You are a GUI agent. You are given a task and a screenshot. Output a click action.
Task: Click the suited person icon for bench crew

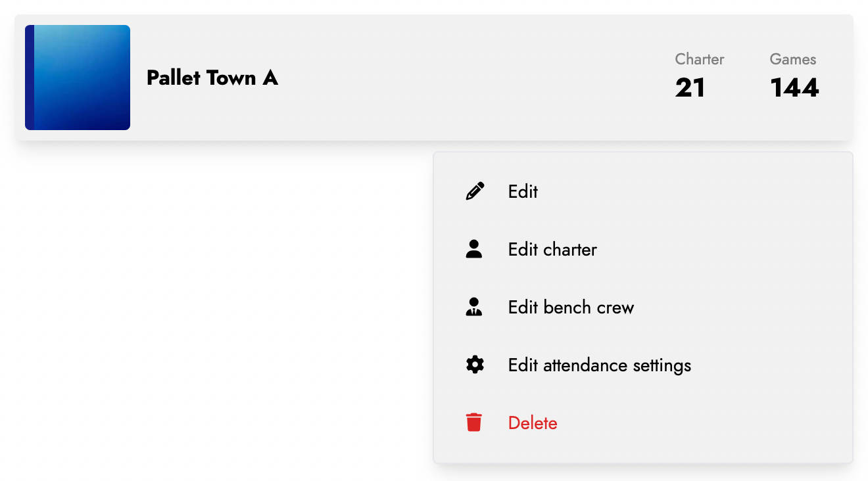pyautogui.click(x=474, y=307)
